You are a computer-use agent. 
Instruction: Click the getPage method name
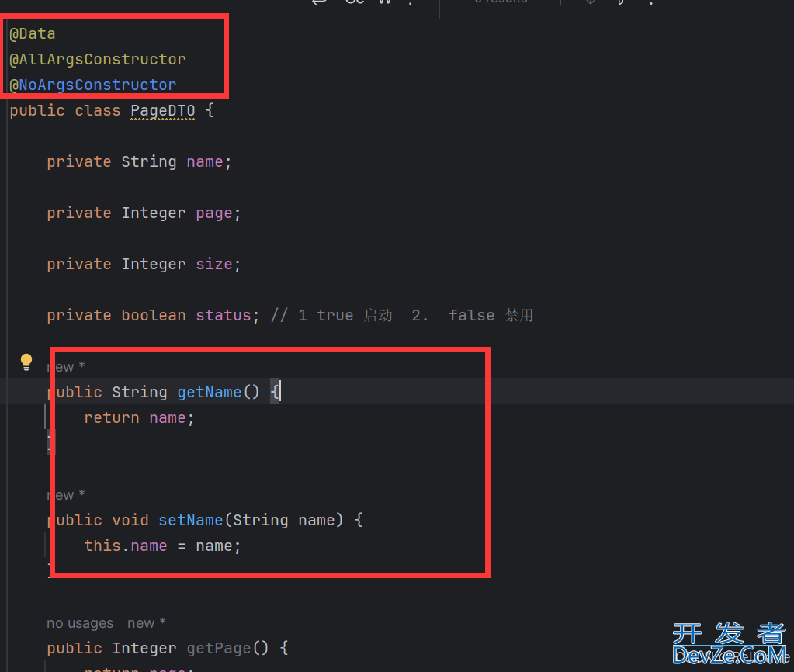point(218,649)
